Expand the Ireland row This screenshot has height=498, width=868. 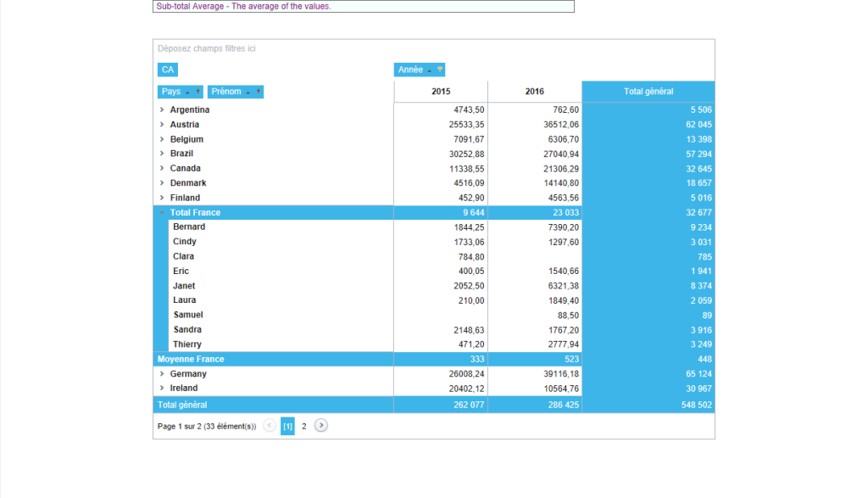(x=162, y=389)
